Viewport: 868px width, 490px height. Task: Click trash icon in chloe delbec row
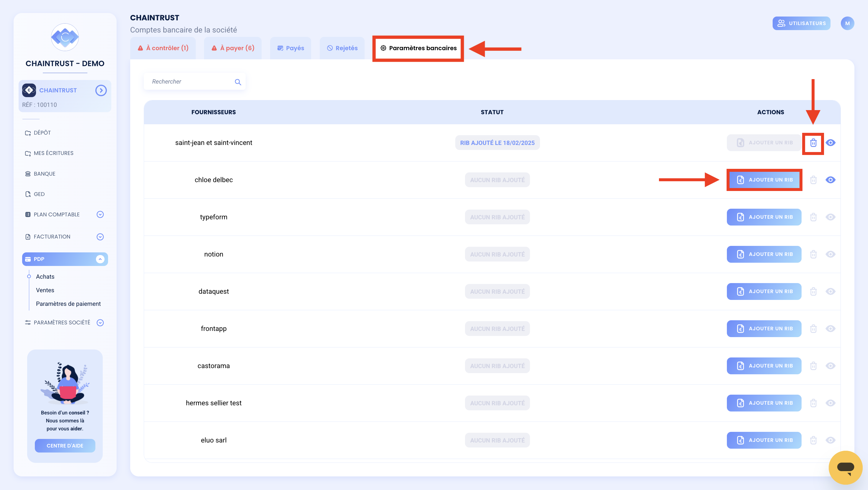click(813, 180)
